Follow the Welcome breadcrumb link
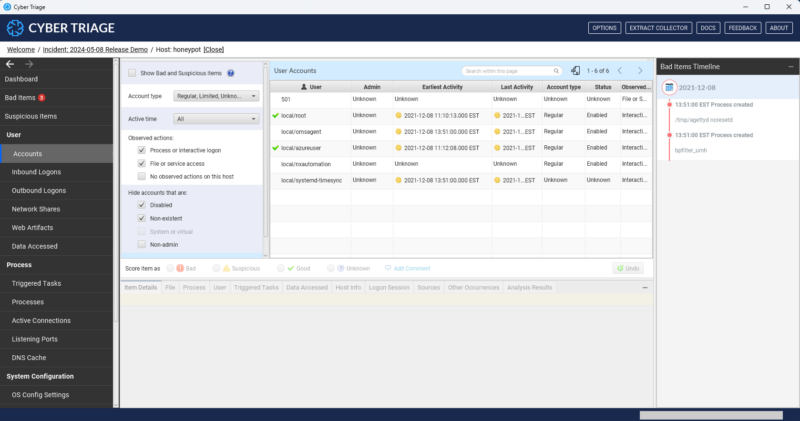 (x=21, y=49)
